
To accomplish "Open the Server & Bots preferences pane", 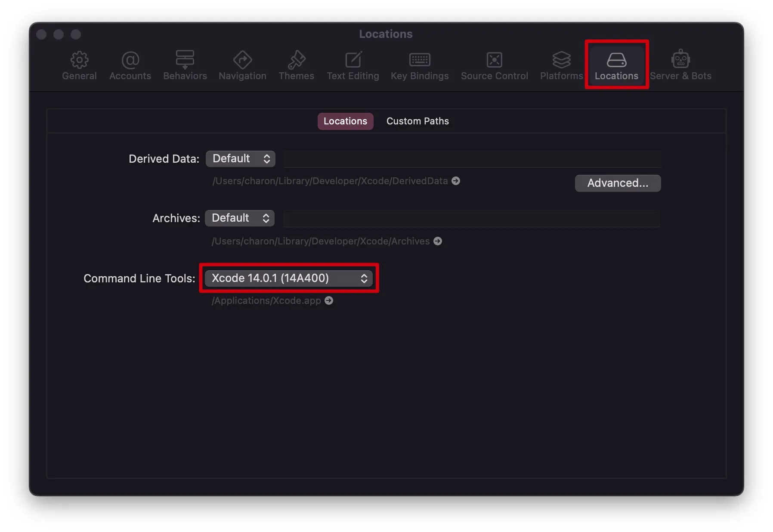I will [680, 65].
